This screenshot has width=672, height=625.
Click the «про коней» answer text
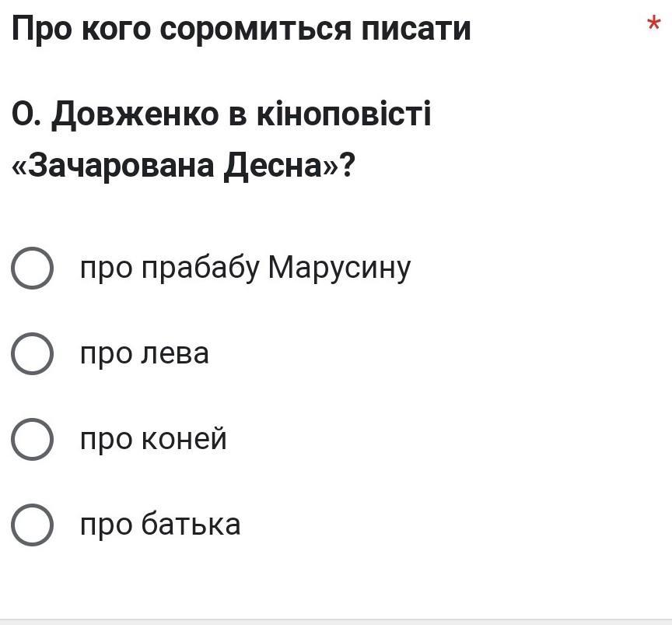[x=153, y=440]
